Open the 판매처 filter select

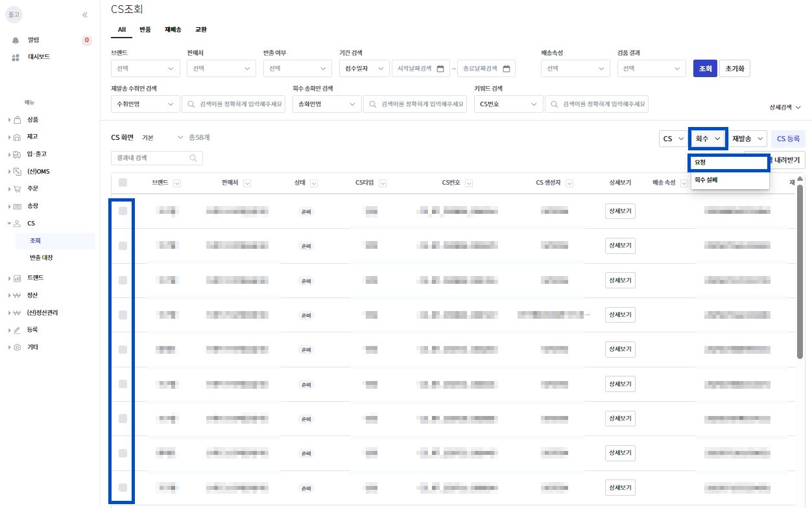[x=222, y=68]
